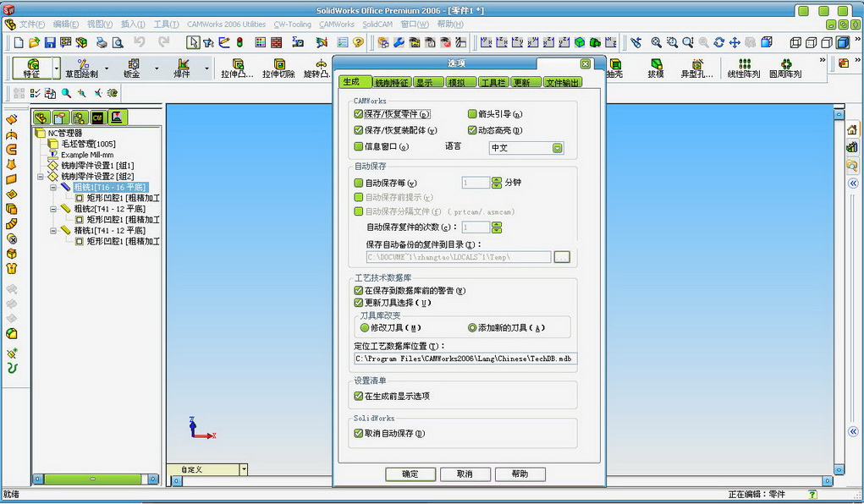Switch to 显示 tab in options dialog
This screenshot has width=864, height=504.
tap(428, 83)
